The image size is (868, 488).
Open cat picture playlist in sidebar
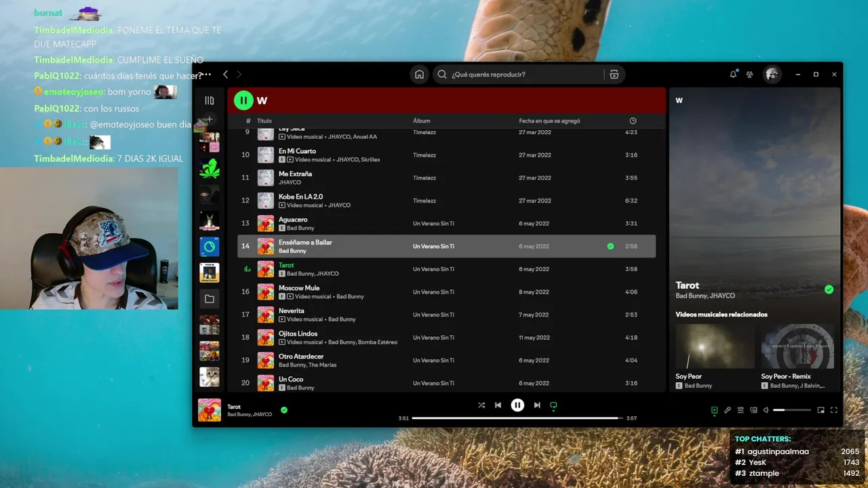tap(210, 377)
